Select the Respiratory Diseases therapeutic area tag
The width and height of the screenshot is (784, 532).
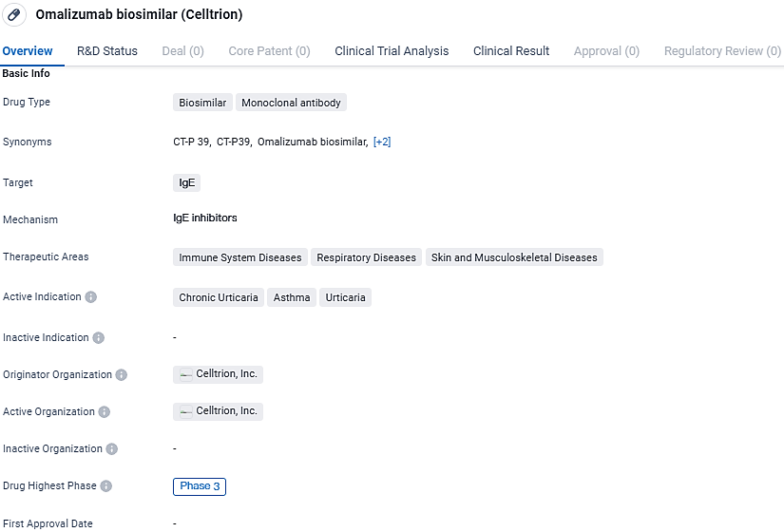[x=367, y=257]
